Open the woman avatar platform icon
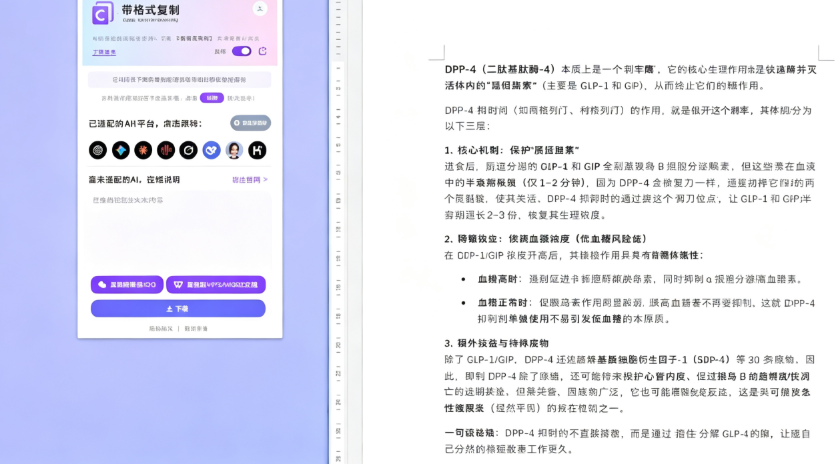835x464 pixels. (x=234, y=150)
